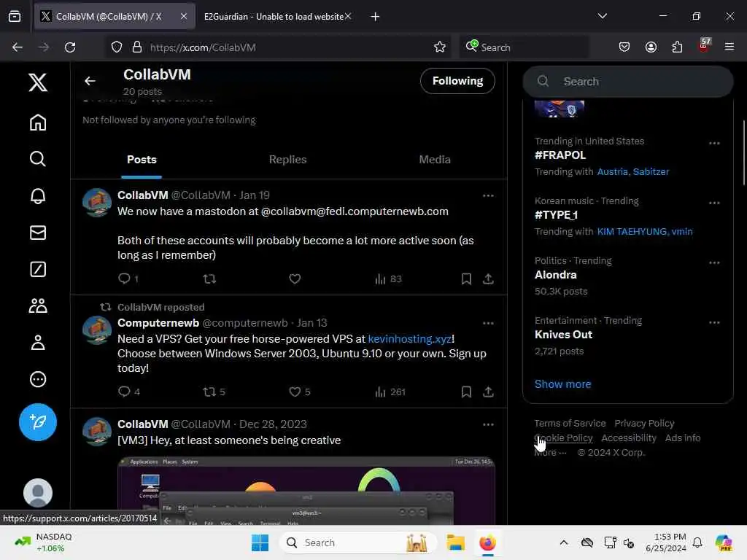This screenshot has height=560, width=747.
Task: Share the Computernewb VPS post
Action: pyautogui.click(x=488, y=392)
